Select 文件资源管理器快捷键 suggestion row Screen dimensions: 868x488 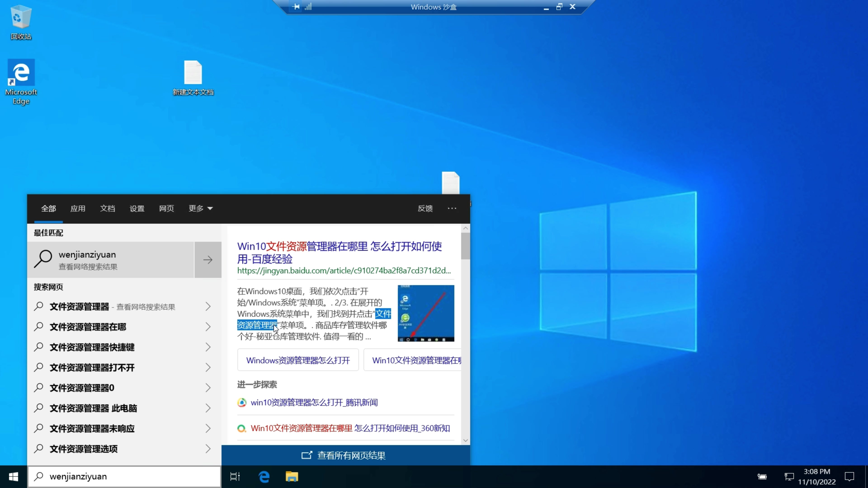click(x=124, y=347)
